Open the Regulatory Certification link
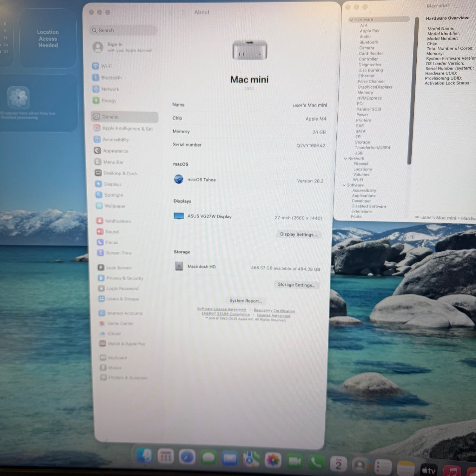This screenshot has height=476, width=476. click(274, 311)
